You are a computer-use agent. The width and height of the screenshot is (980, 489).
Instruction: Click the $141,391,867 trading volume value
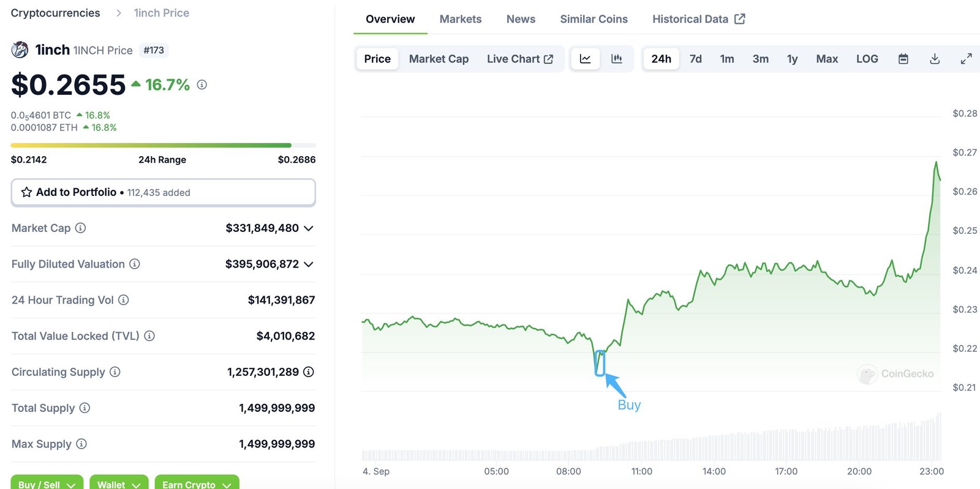281,300
